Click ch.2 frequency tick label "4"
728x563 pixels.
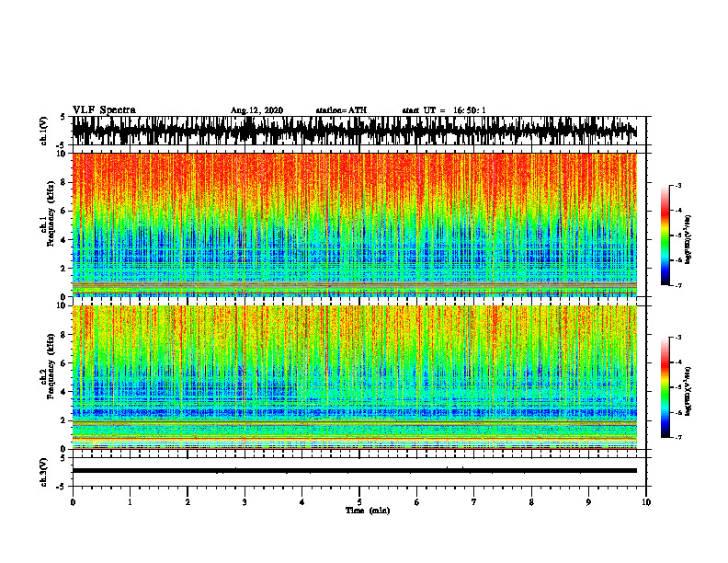[63, 392]
